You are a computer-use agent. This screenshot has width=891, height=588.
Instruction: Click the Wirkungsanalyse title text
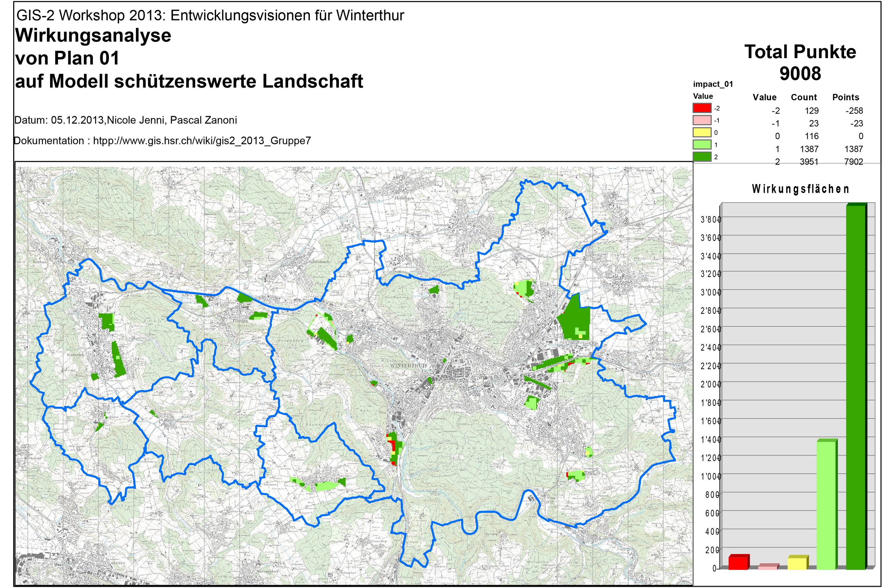(93, 35)
